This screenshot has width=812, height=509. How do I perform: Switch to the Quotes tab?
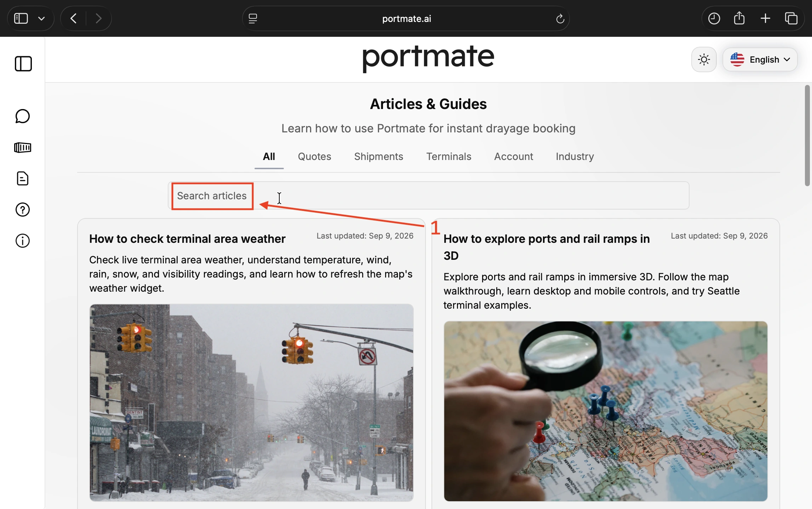coord(314,156)
